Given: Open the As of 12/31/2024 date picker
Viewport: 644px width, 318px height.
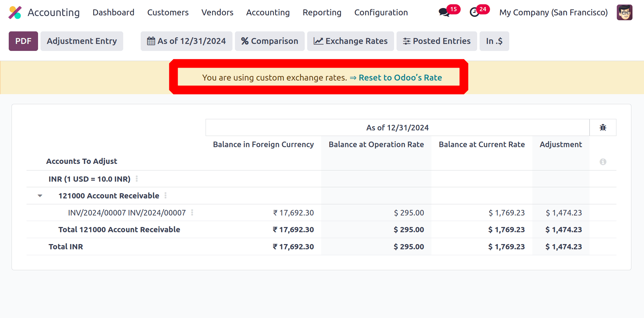Looking at the screenshot, I should point(186,41).
